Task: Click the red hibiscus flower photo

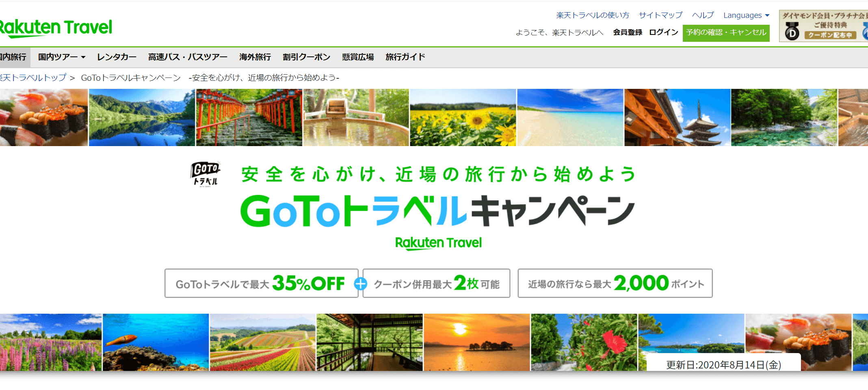Action: pos(584,342)
